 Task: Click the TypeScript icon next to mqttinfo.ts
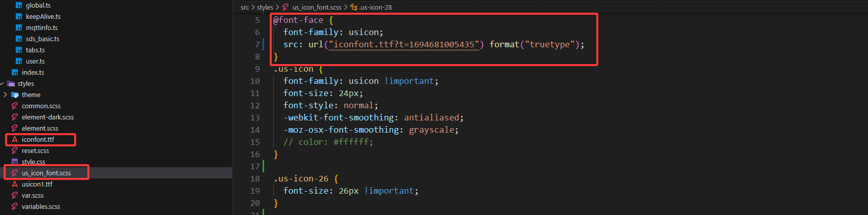click(x=19, y=27)
